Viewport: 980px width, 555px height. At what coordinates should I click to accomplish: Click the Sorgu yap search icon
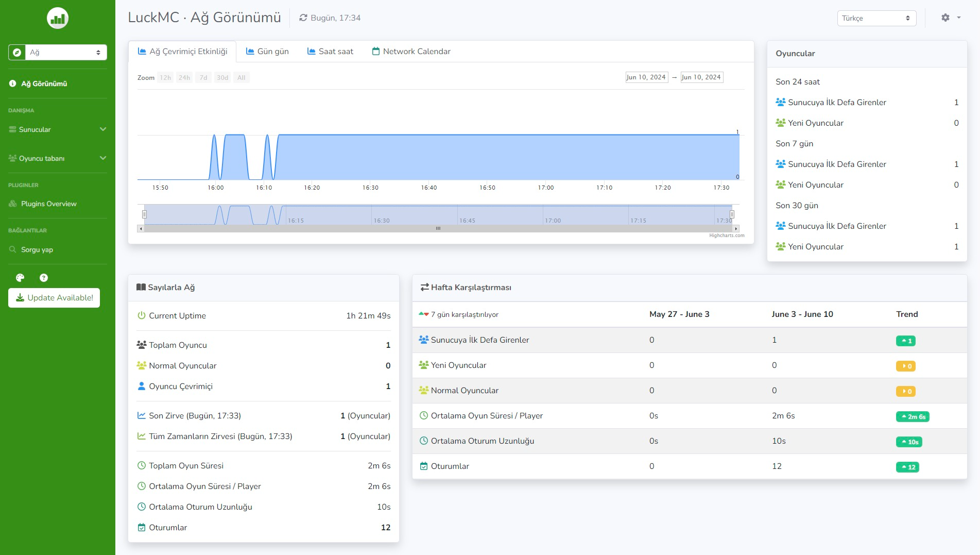tap(13, 249)
